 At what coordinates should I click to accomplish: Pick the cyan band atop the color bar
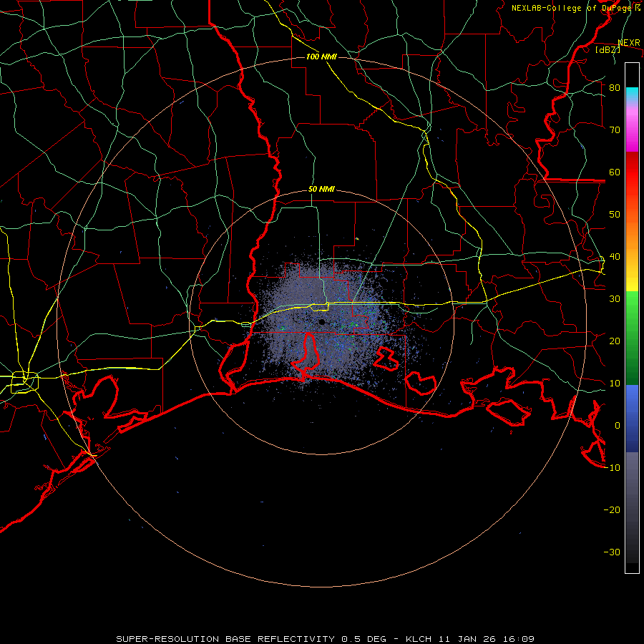632,94
